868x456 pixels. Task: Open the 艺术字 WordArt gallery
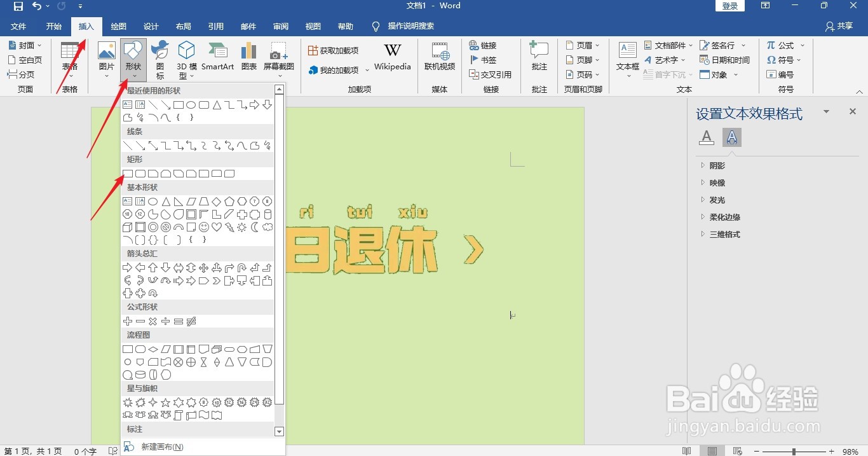pyautogui.click(x=666, y=60)
